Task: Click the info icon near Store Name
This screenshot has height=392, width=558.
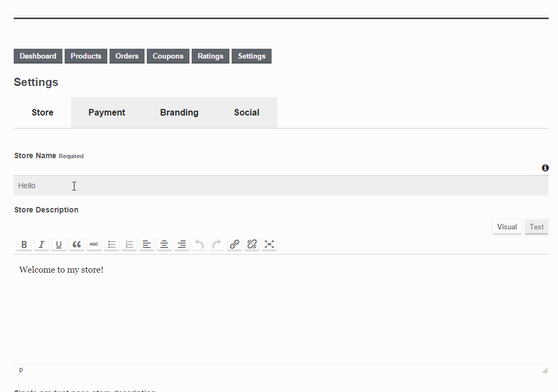Action: pyautogui.click(x=545, y=168)
